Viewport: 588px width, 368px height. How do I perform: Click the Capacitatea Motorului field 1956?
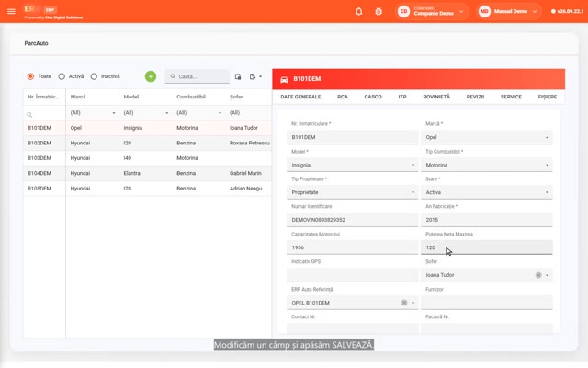(x=352, y=247)
